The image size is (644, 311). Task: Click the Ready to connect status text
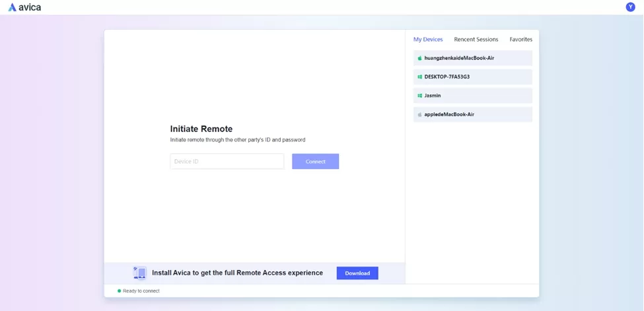tap(141, 291)
